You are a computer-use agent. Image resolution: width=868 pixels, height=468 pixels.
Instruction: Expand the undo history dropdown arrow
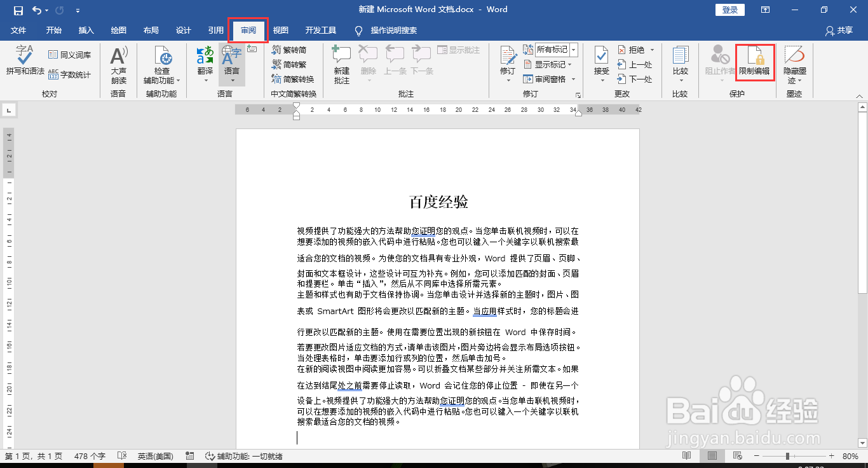[x=48, y=10]
